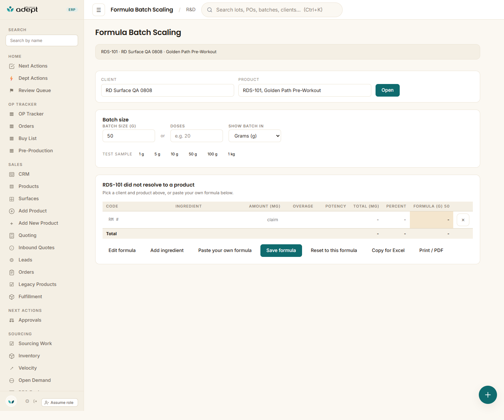Select the 1 kg test sample preset

coord(231,154)
